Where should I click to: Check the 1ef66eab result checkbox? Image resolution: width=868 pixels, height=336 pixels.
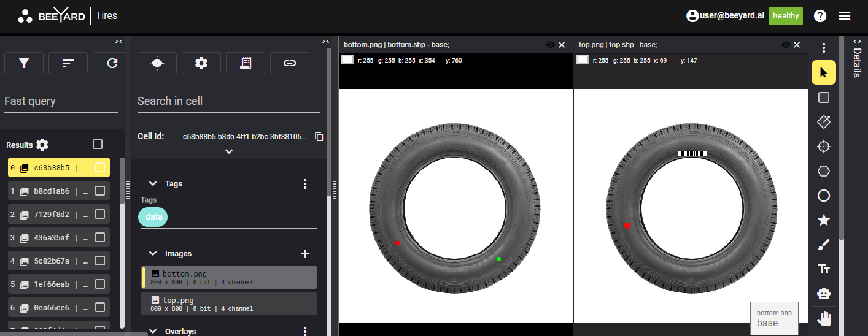click(100, 284)
